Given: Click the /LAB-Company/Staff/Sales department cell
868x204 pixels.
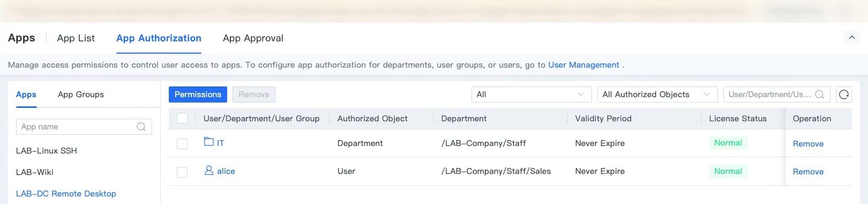Looking at the screenshot, I should (x=496, y=171).
